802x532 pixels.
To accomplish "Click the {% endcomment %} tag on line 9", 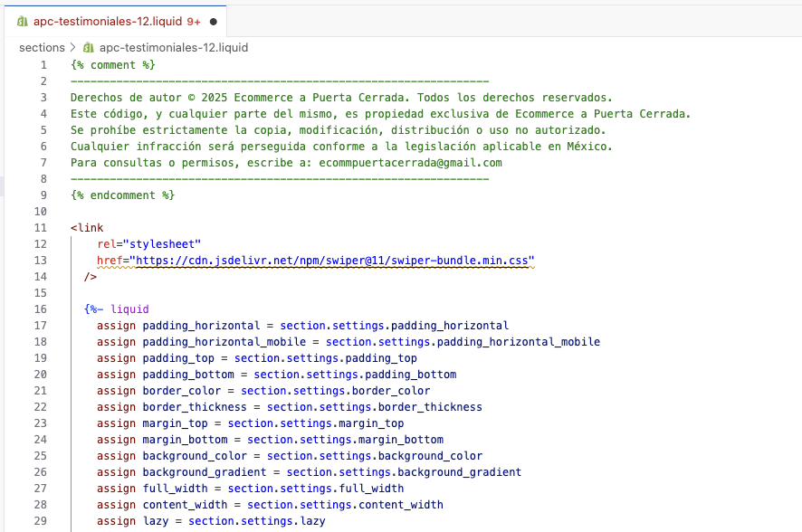I will pos(122,195).
